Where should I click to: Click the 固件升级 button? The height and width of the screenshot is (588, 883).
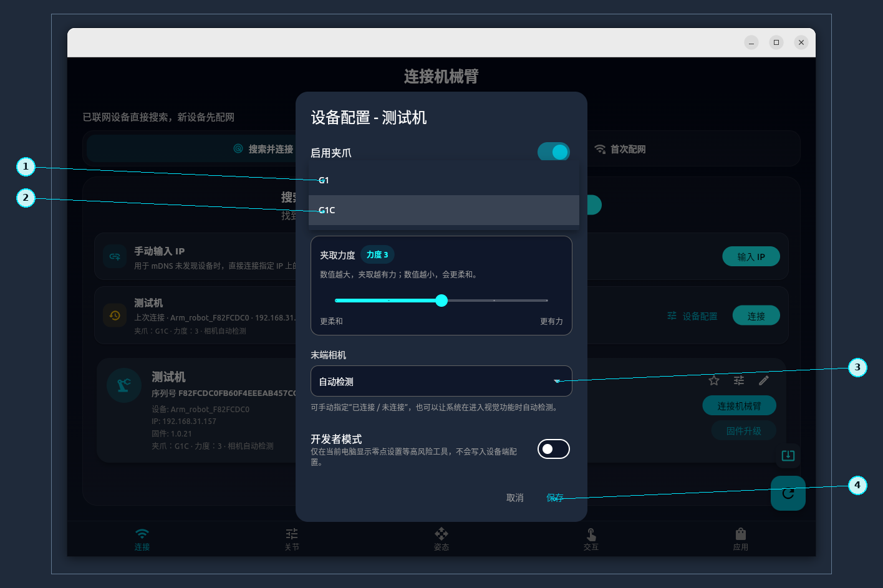pyautogui.click(x=743, y=430)
